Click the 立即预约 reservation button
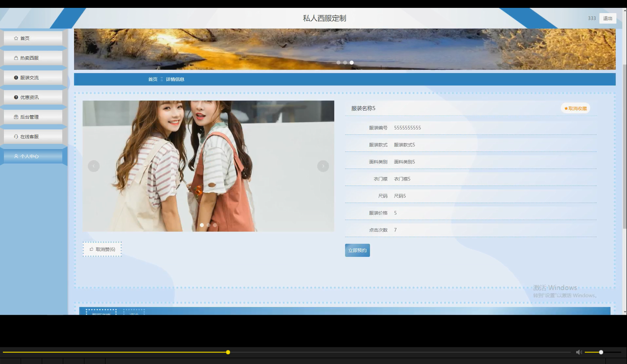The height and width of the screenshot is (364, 627). [357, 250]
